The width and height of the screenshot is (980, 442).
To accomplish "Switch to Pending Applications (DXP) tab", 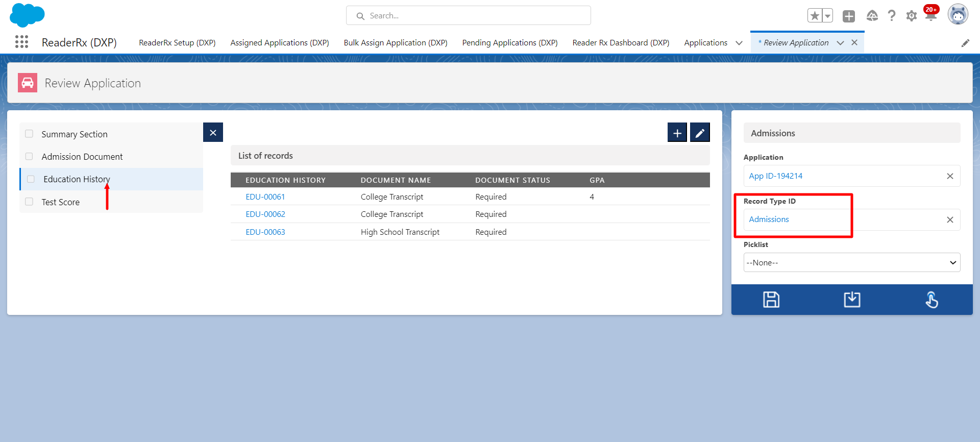I will (509, 43).
